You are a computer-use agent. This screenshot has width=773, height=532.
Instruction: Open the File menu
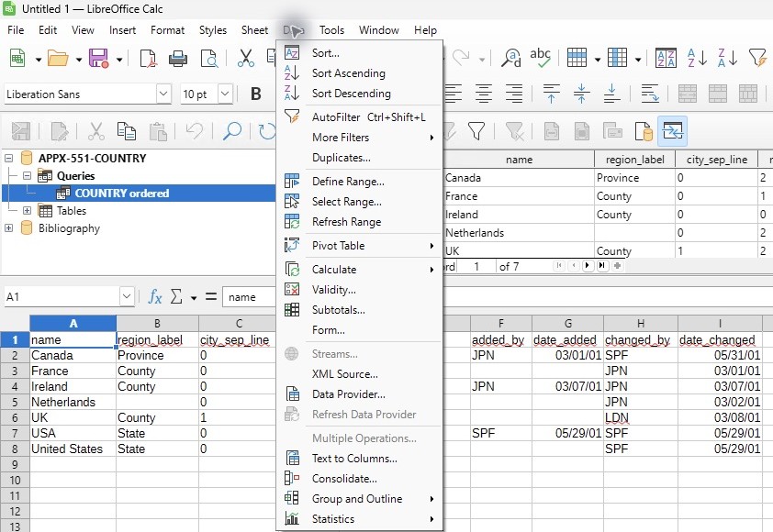tap(16, 30)
